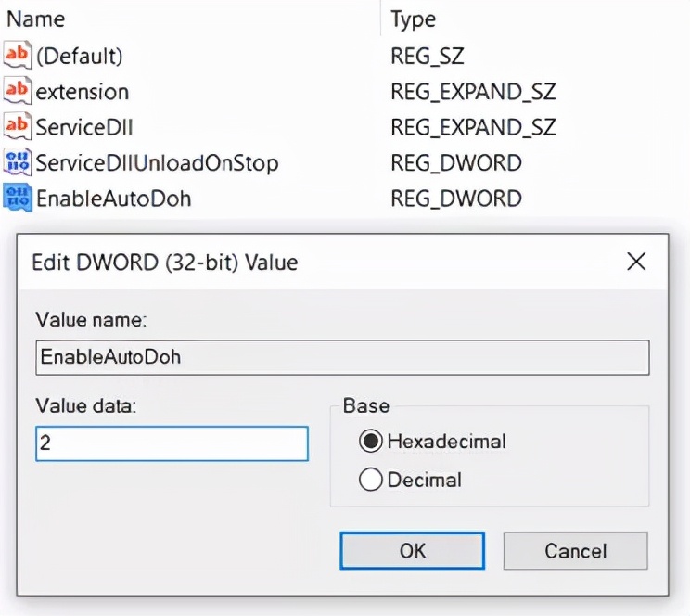Click the REG_SZ type cell
690x616 pixels.
pos(426,56)
